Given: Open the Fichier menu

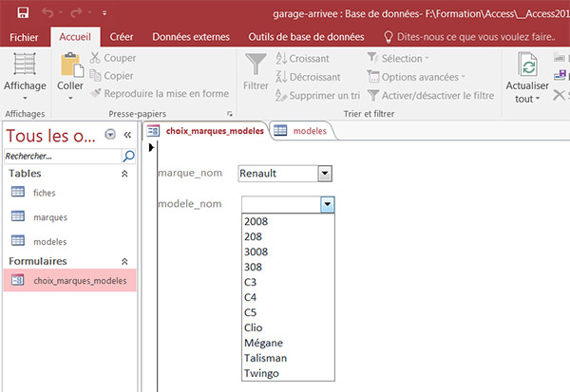Looking at the screenshot, I should 24,37.
